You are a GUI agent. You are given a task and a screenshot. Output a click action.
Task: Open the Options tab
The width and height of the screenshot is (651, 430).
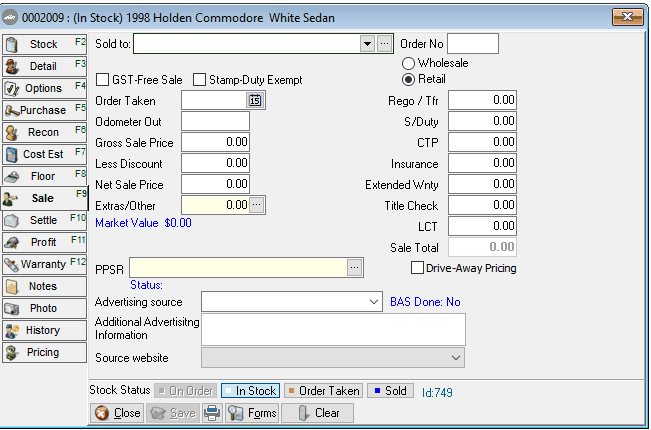coord(44,88)
